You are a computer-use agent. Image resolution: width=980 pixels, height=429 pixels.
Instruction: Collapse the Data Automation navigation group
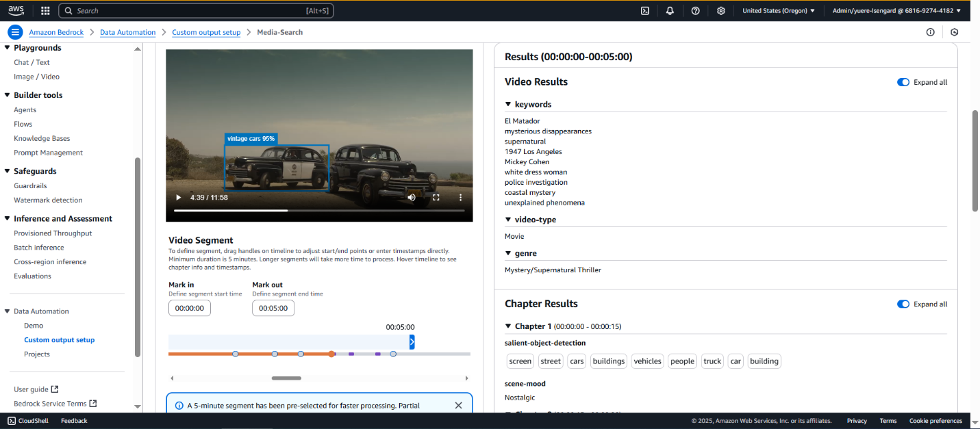pos(8,311)
